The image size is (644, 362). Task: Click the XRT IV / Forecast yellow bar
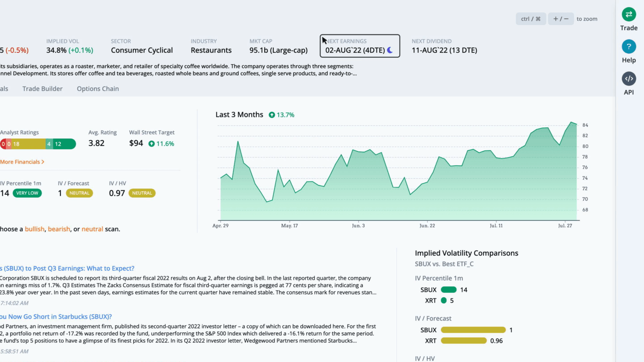464,341
